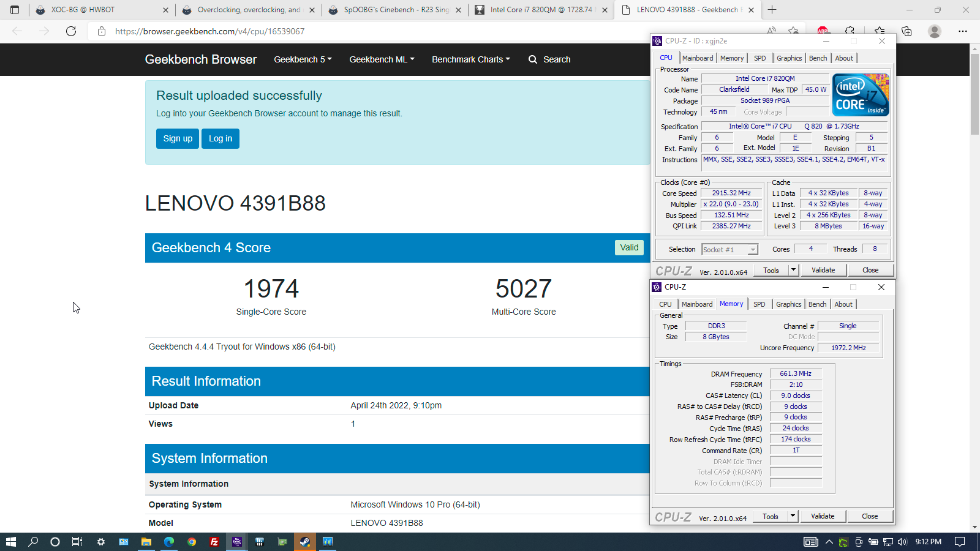Click the Valid badge on score header
The width and height of the screenshot is (980, 551).
click(629, 247)
